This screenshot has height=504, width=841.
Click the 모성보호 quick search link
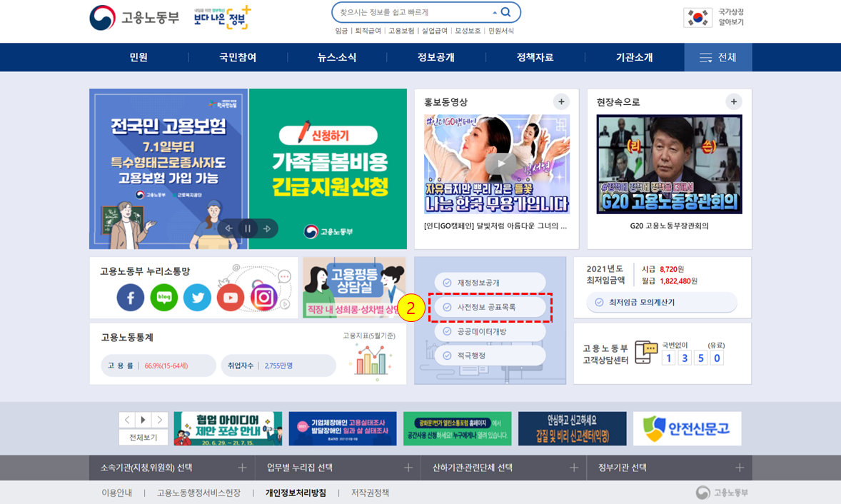(x=468, y=31)
